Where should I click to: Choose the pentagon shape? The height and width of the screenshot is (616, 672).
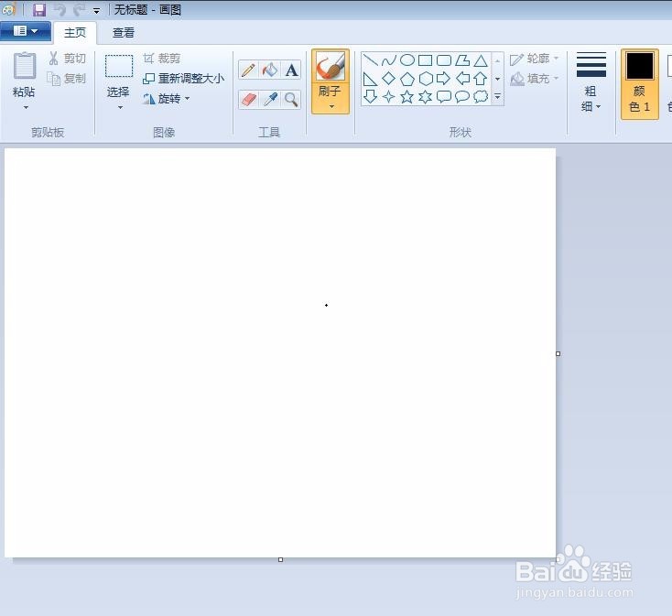coord(406,79)
